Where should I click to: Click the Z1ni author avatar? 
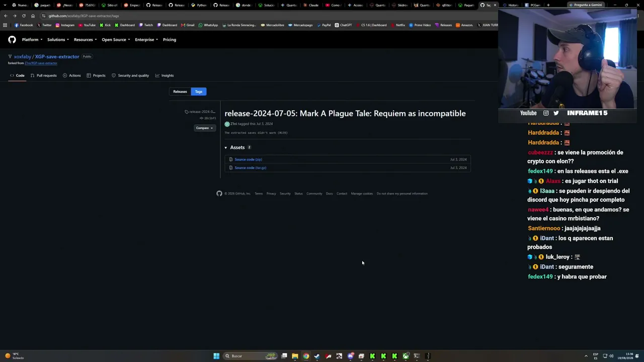tap(227, 124)
